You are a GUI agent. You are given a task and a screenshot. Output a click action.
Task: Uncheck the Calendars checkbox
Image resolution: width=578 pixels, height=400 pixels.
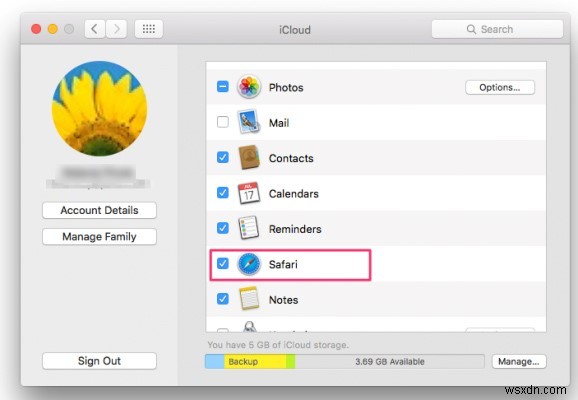click(223, 193)
